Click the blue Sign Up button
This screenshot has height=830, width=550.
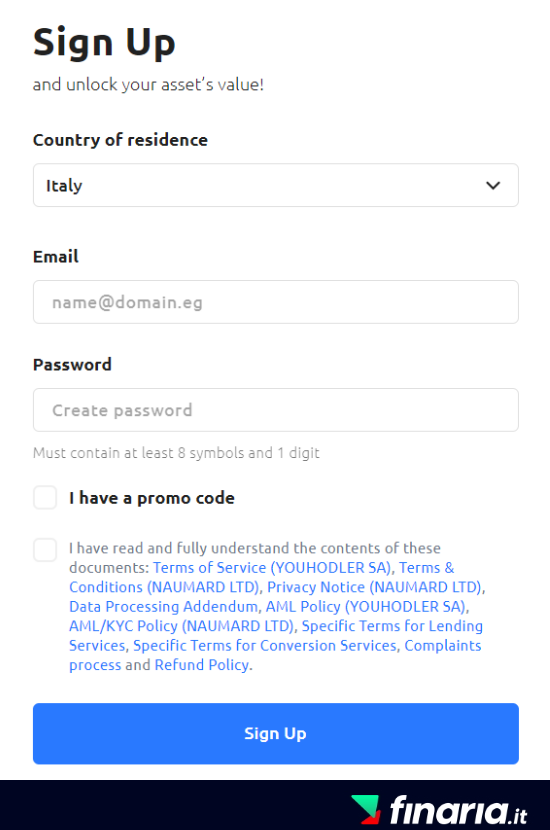point(275,734)
